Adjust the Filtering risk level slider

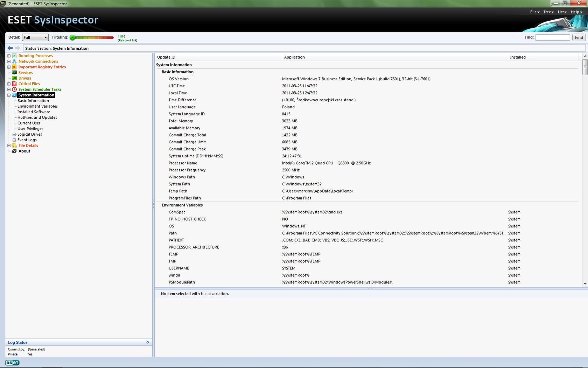click(x=92, y=38)
